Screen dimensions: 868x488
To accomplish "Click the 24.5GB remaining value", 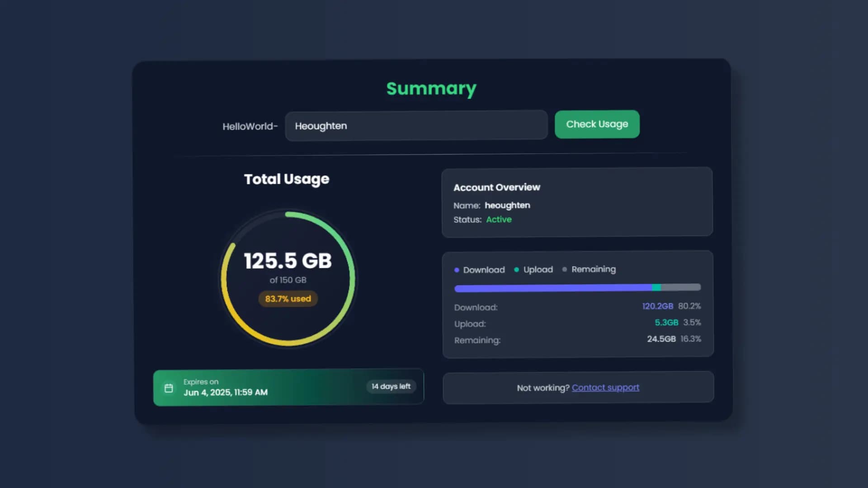I will click(661, 339).
